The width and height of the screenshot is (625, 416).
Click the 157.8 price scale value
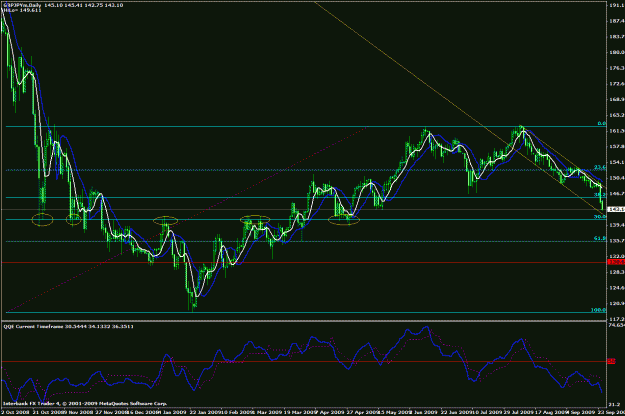pos(617,147)
